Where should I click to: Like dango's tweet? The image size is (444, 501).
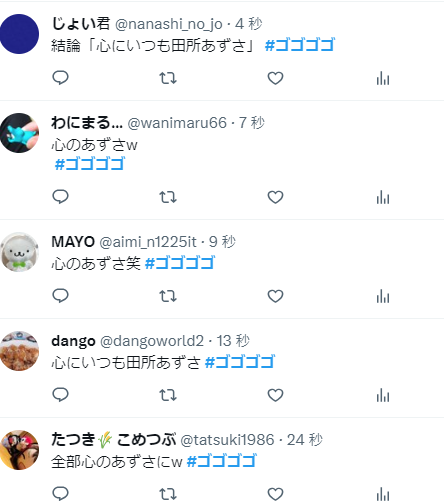click(x=275, y=395)
